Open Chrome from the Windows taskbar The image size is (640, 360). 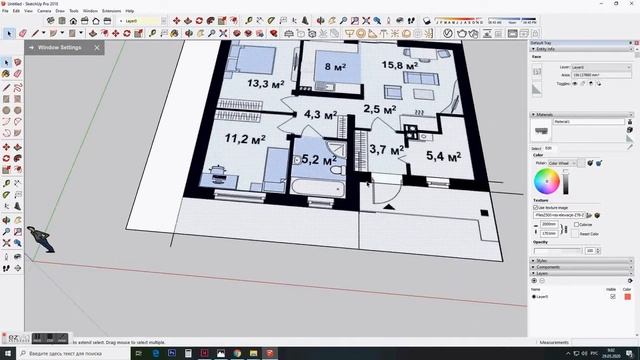(x=237, y=353)
